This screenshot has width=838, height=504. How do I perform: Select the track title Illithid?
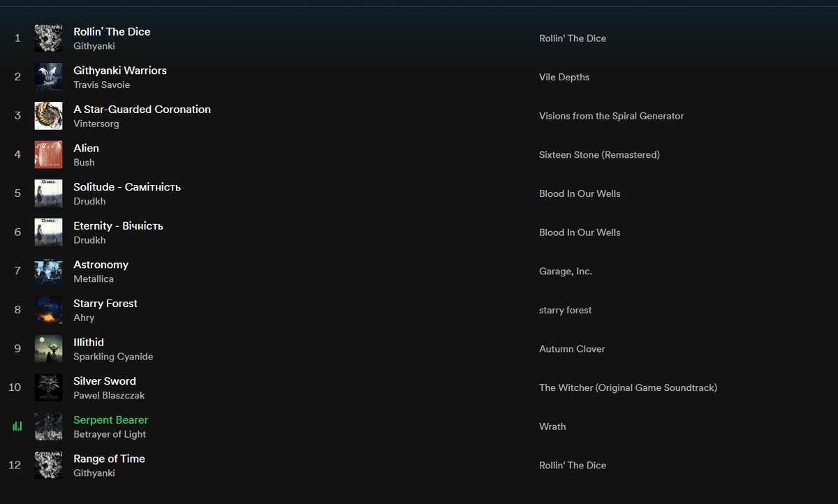(x=89, y=342)
